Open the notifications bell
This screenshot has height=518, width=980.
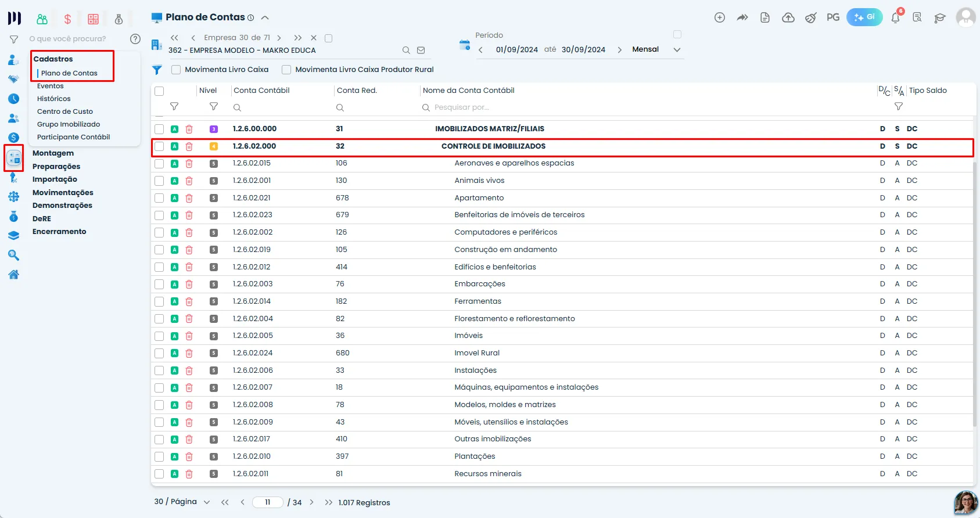point(895,17)
